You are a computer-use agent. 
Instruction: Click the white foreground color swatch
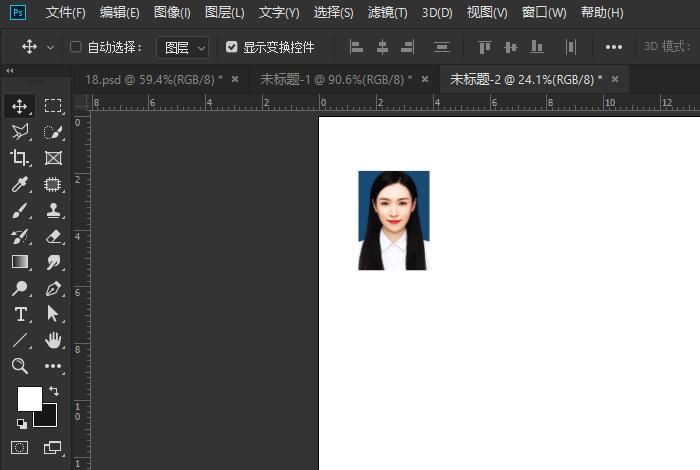coord(28,397)
